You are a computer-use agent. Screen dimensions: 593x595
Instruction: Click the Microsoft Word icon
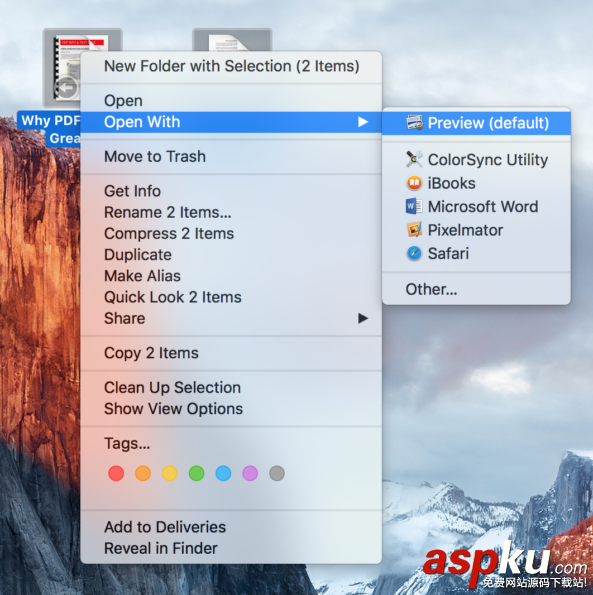(414, 206)
